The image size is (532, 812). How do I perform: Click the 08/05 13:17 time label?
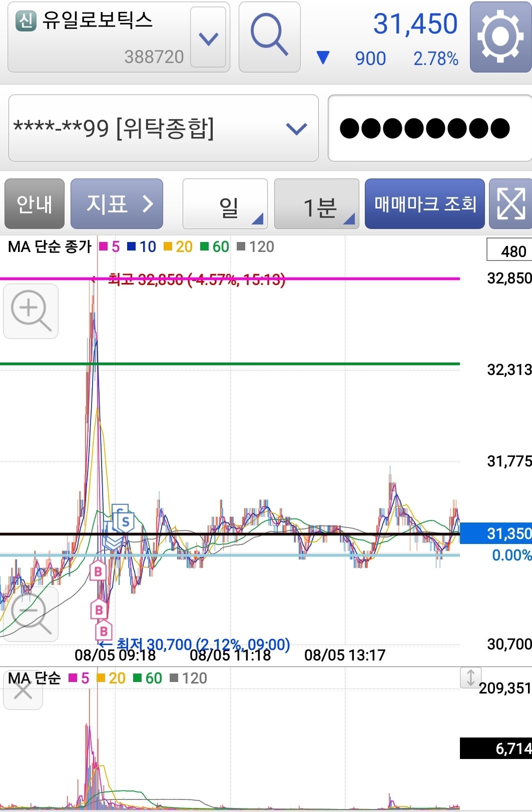pos(345,655)
